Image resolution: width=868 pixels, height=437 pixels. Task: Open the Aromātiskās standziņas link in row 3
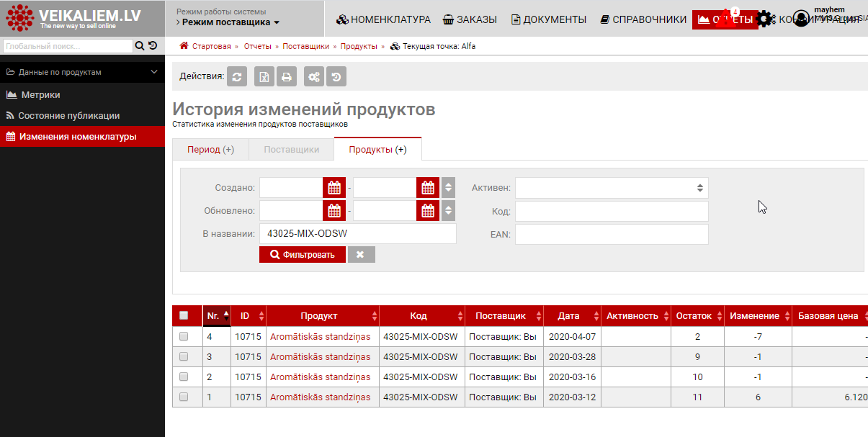point(320,356)
